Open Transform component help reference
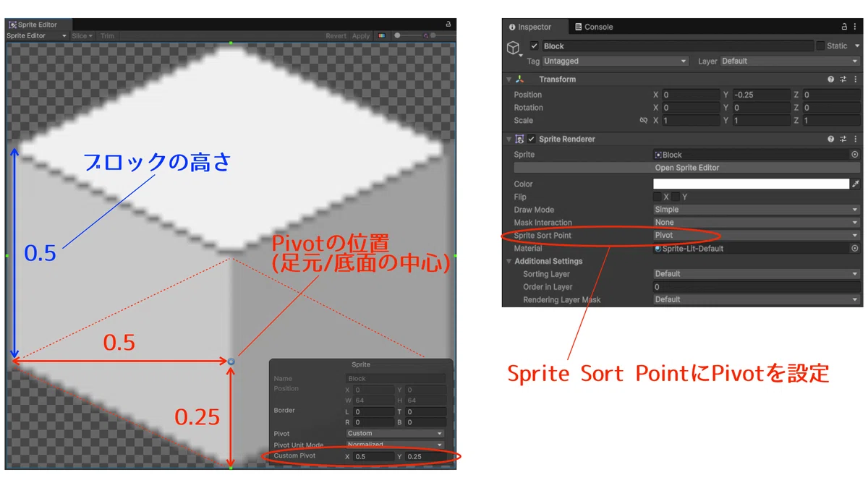Screen dimensions: 868x488 tap(831, 80)
